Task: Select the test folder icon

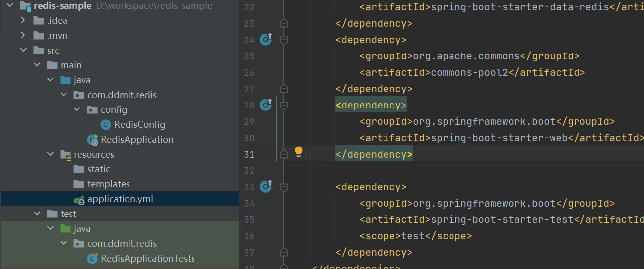Action: (x=52, y=214)
